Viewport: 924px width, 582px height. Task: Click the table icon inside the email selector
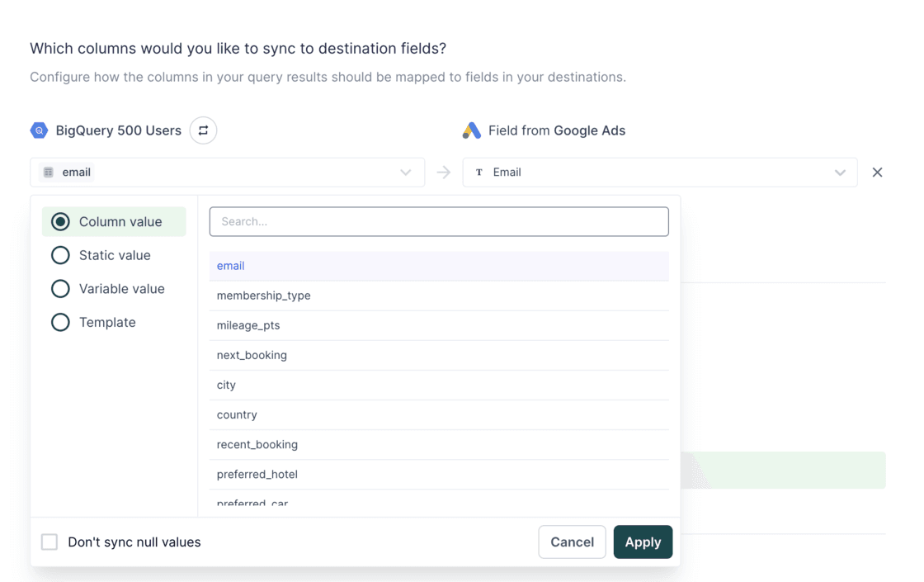click(x=50, y=172)
